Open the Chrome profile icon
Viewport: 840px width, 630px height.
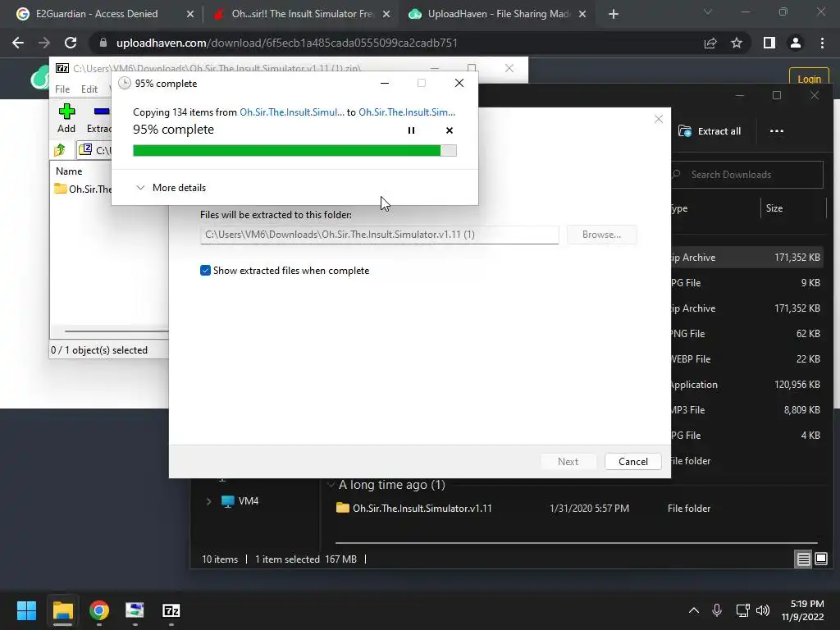click(796, 43)
